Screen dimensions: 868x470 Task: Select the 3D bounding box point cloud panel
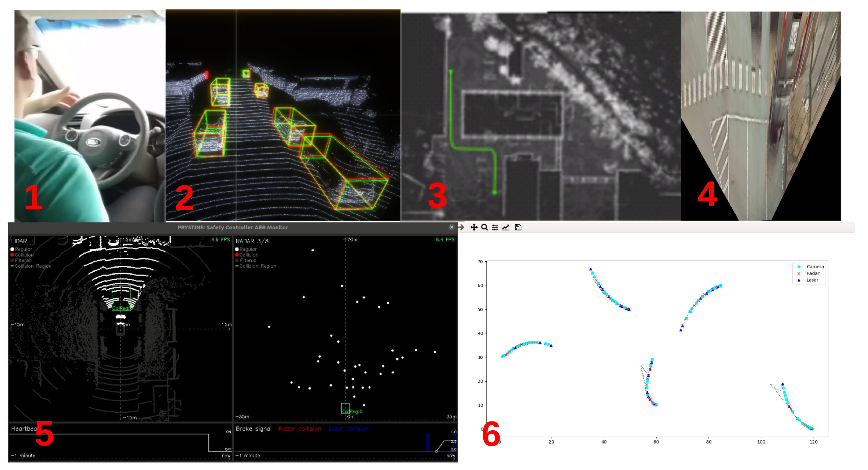coord(283,115)
